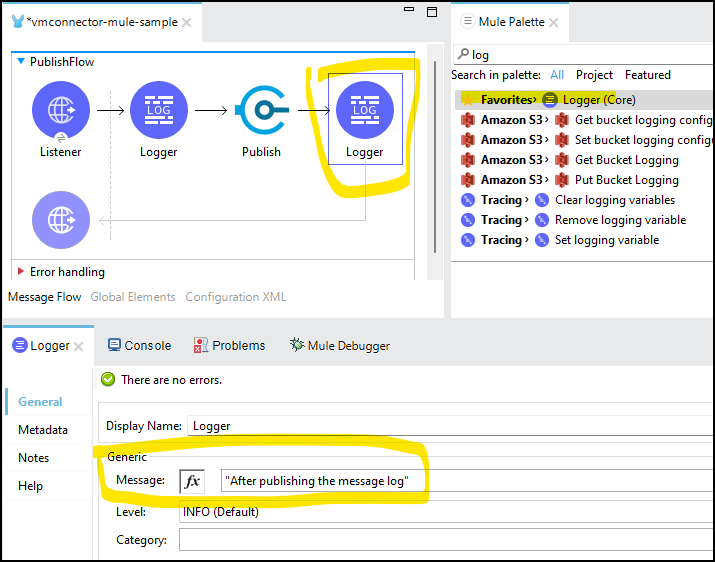Select the HTTP Listener source icon
The width and height of the screenshot is (715, 562).
[x=61, y=110]
